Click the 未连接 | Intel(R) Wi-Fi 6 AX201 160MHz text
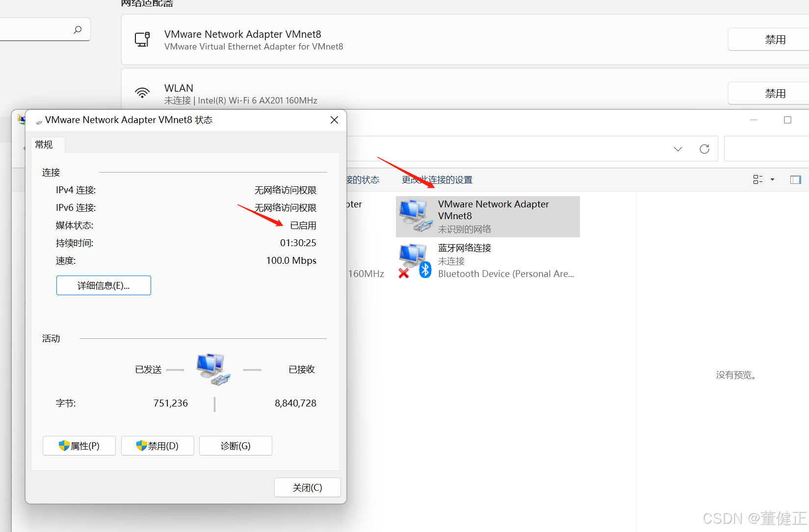Screen dimensions: 809x532 tap(241, 101)
